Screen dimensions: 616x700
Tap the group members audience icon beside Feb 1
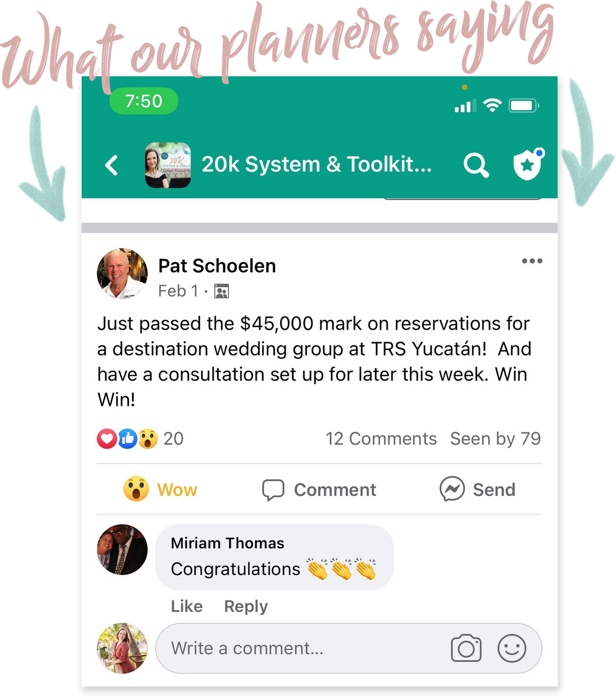(x=222, y=291)
